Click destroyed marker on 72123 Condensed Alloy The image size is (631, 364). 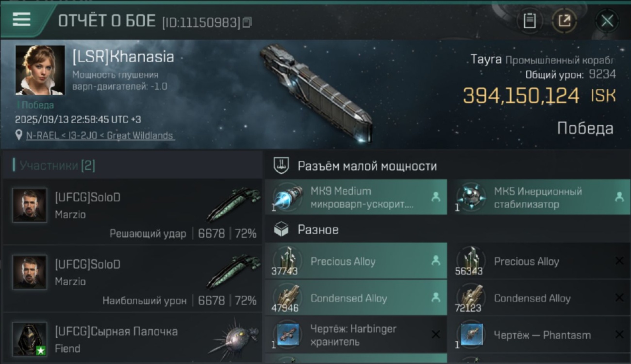619,298
